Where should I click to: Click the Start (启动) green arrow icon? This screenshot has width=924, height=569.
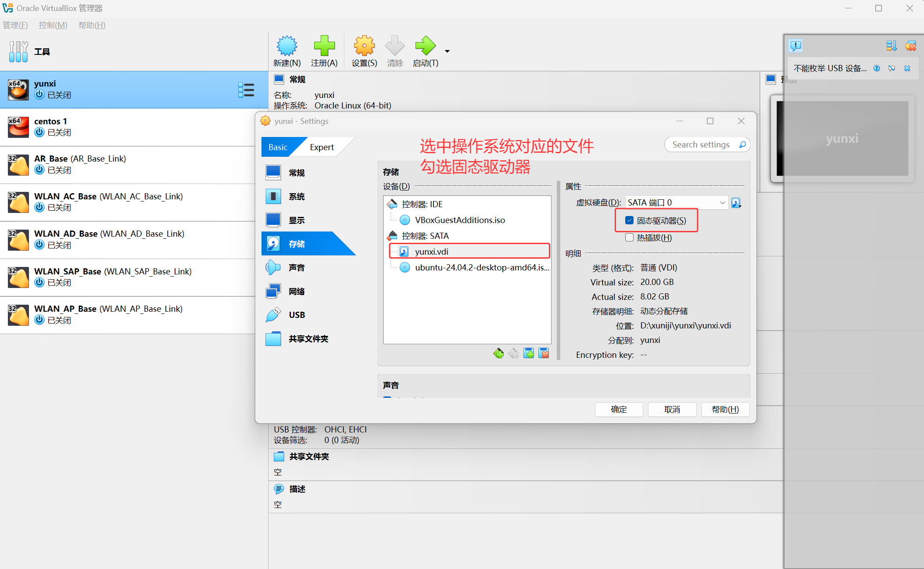(x=425, y=46)
